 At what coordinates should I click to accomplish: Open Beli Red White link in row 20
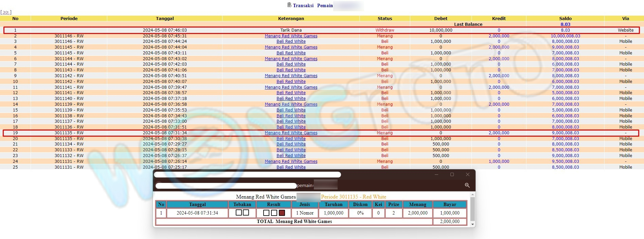point(291,139)
